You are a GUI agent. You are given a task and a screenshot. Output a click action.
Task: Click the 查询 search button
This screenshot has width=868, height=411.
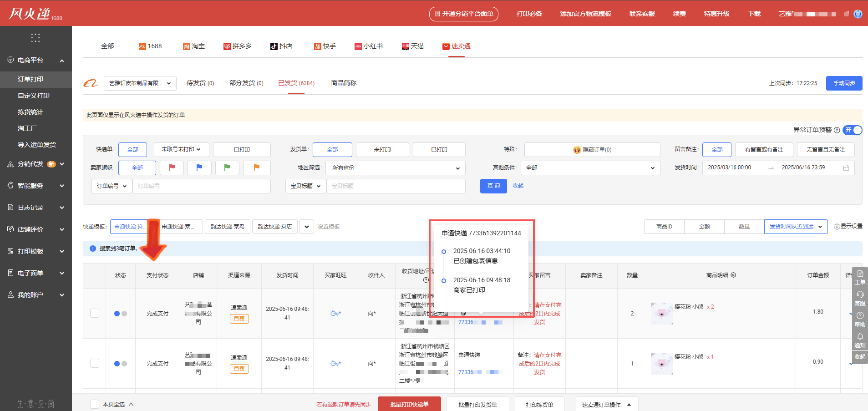[x=493, y=186]
